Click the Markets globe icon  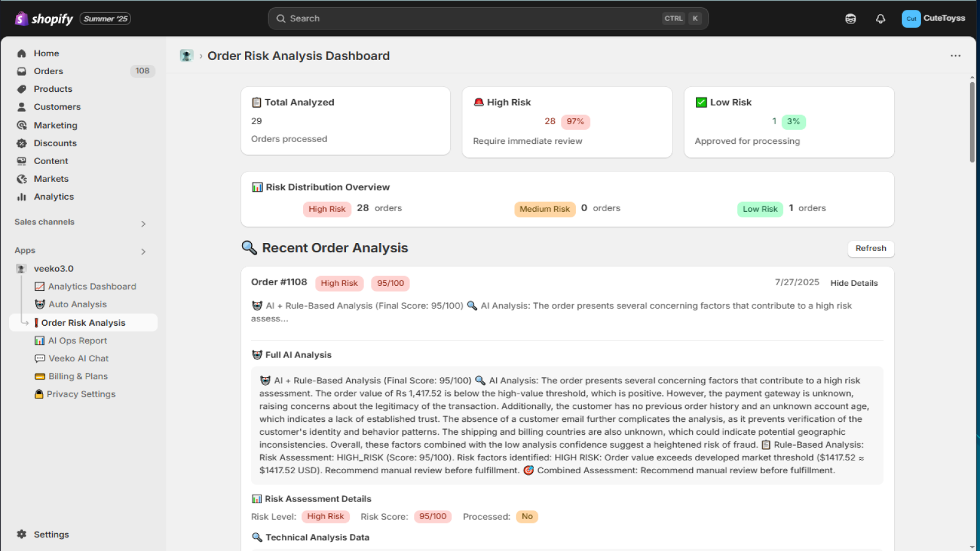point(21,179)
